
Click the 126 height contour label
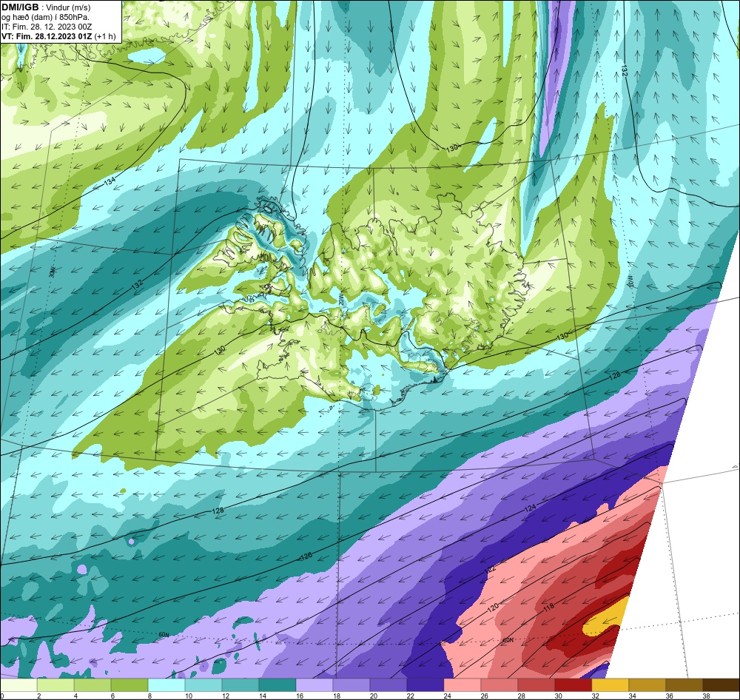[307, 556]
